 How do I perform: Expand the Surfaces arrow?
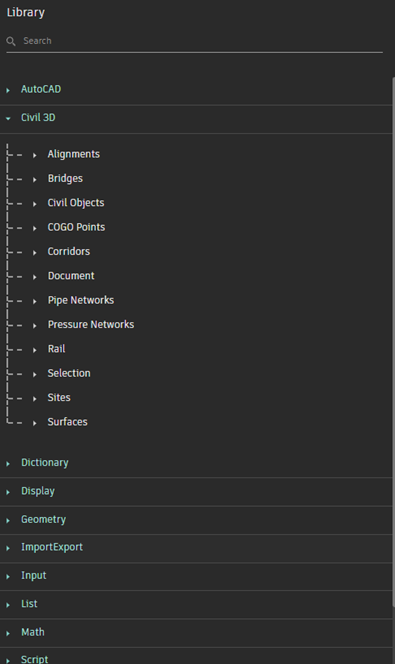click(35, 423)
